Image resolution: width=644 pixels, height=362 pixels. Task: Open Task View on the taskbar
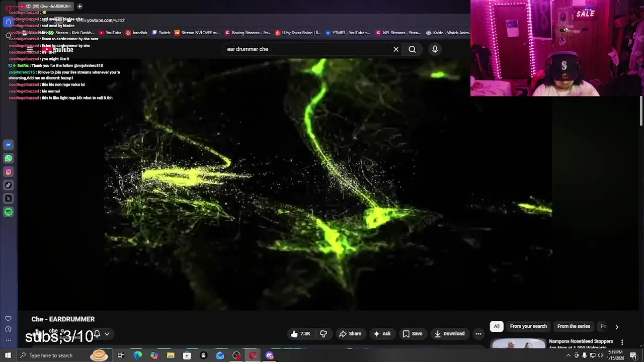[x=121, y=355]
